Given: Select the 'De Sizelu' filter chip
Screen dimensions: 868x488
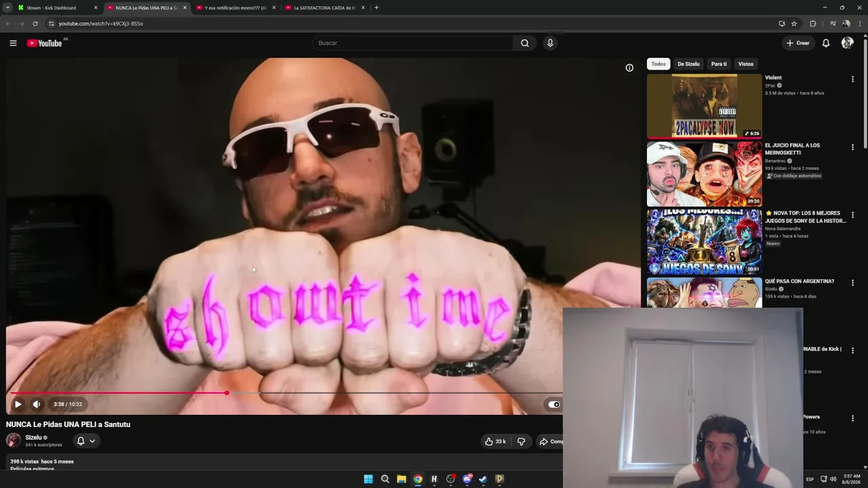Looking at the screenshot, I should point(688,64).
